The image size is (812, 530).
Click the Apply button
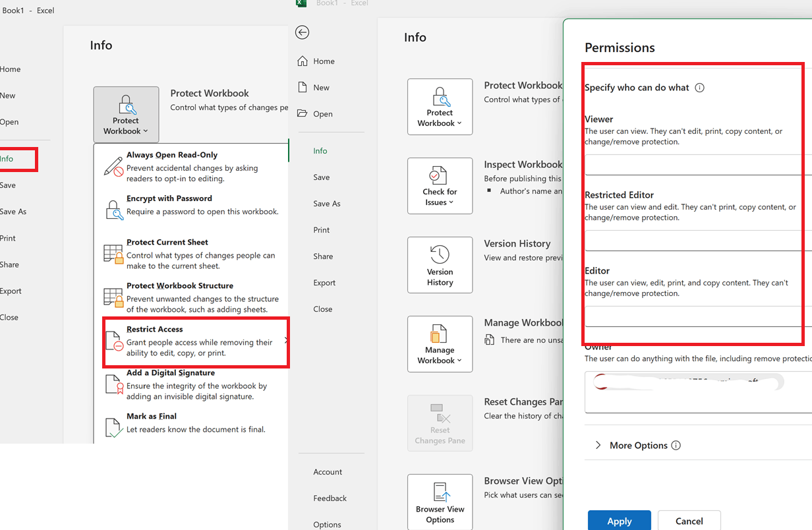tap(619, 520)
